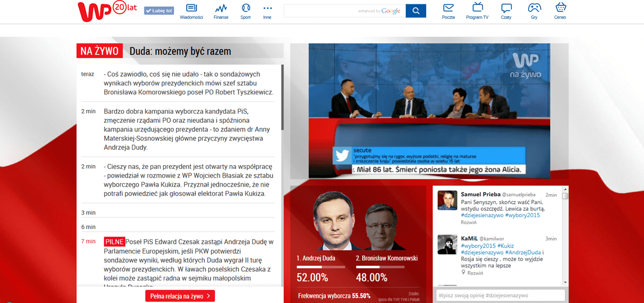Click Samuel Prieba's avatar

pyautogui.click(x=447, y=200)
